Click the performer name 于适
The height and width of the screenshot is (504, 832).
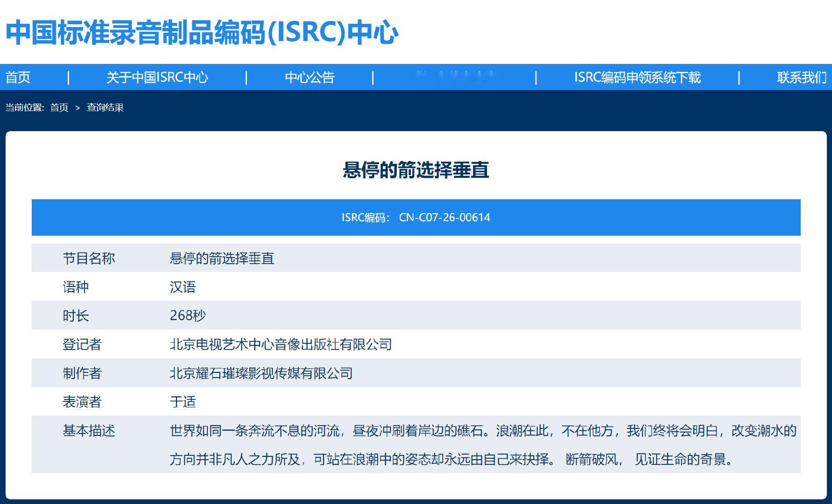click(x=183, y=402)
